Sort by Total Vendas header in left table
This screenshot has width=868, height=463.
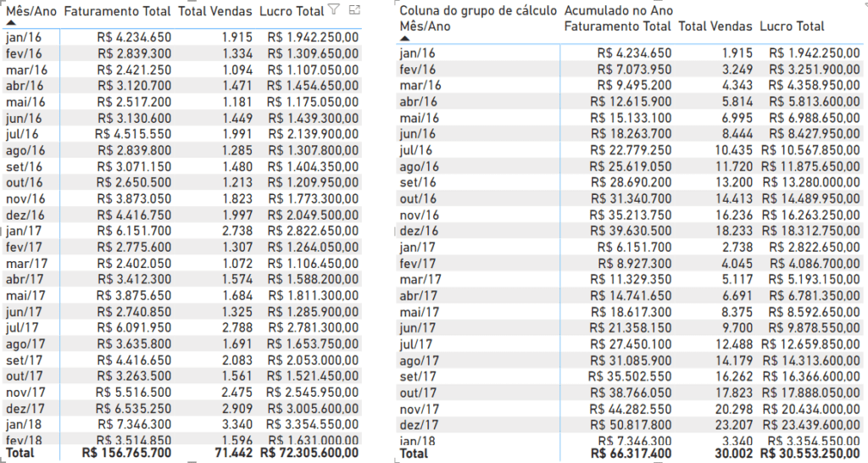coord(214,11)
